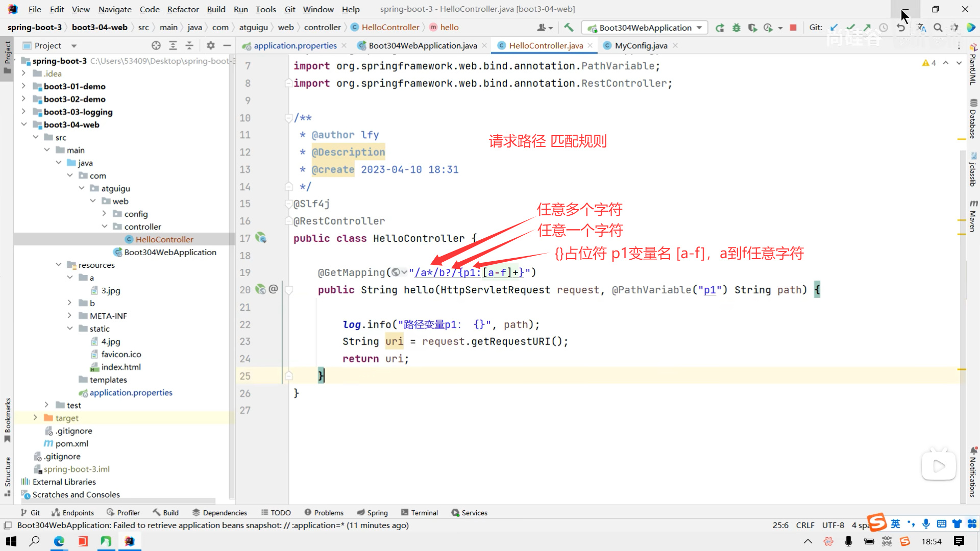This screenshot has width=980, height=551.
Task: Click the yellow warning stripe on the scrollbar
Action: pyautogui.click(x=962, y=139)
